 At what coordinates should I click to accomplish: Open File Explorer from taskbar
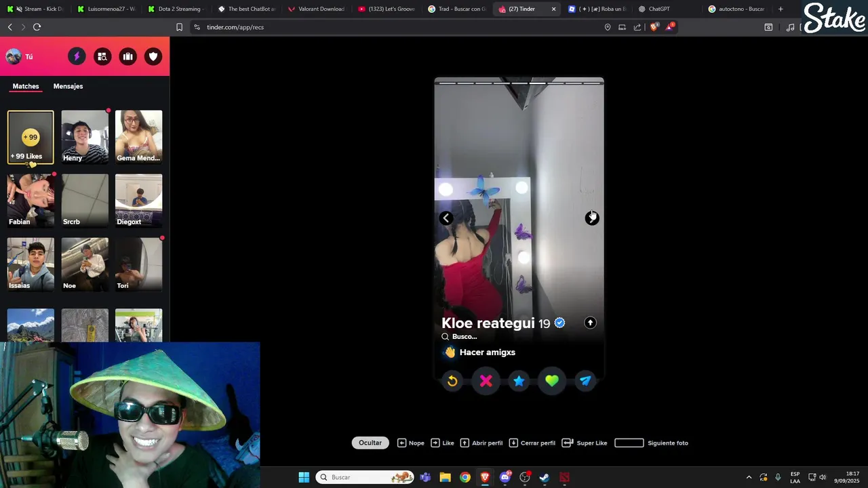[445, 477]
